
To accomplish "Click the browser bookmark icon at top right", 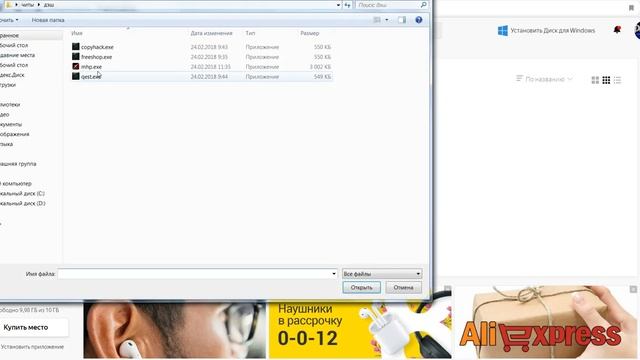I will click(x=631, y=8).
